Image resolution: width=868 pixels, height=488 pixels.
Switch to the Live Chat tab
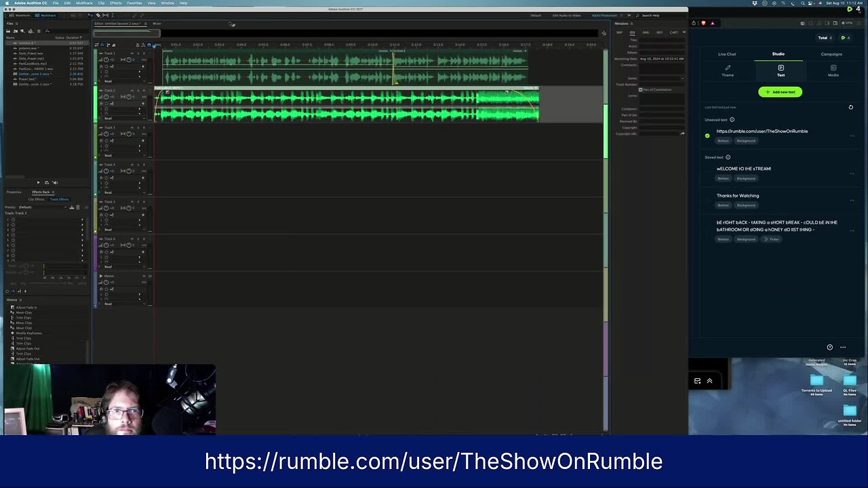tap(727, 54)
